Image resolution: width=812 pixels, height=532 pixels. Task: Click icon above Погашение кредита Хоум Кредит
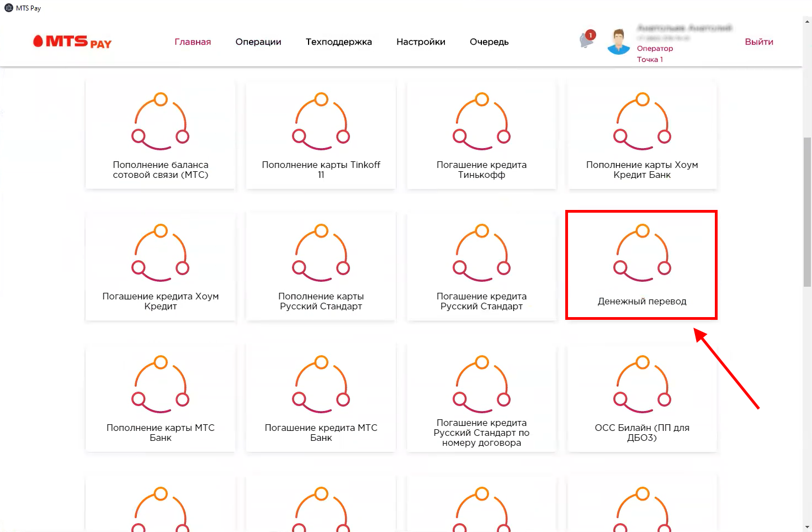click(x=161, y=252)
